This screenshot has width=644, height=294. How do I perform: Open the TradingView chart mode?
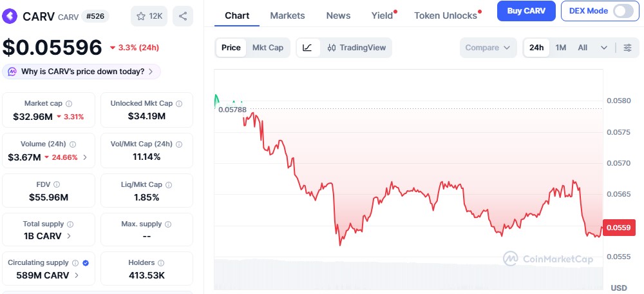pos(355,48)
